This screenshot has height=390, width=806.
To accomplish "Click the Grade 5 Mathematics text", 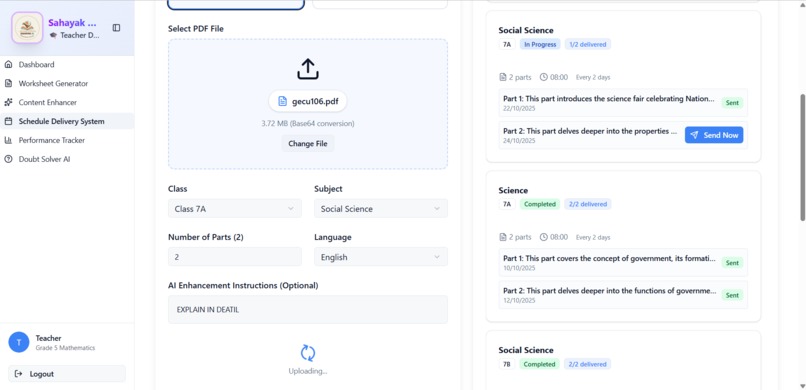I will (x=65, y=348).
